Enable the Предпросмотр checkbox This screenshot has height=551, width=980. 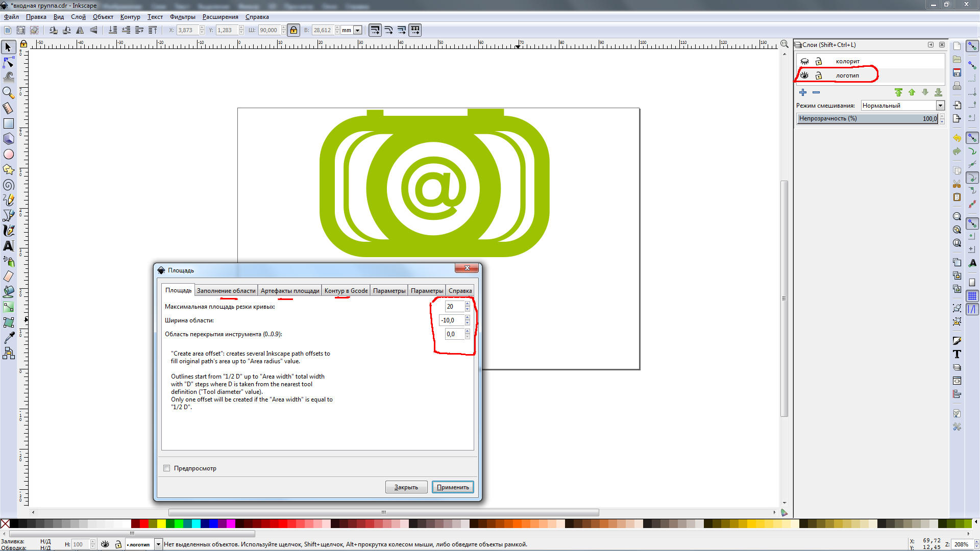167,468
